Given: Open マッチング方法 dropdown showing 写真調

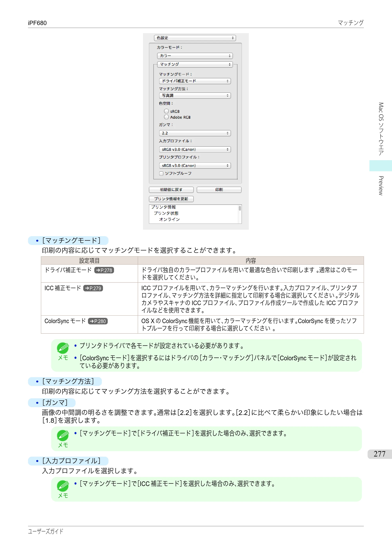Looking at the screenshot, I should pos(195,96).
